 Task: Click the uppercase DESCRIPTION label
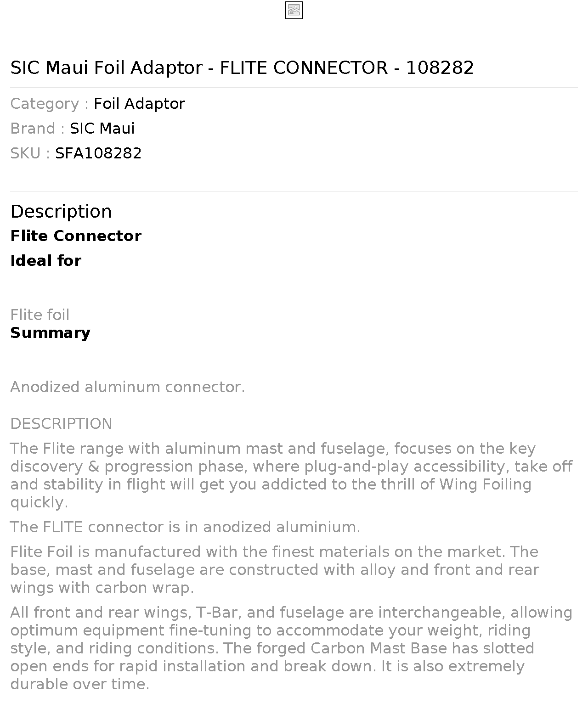point(61,424)
